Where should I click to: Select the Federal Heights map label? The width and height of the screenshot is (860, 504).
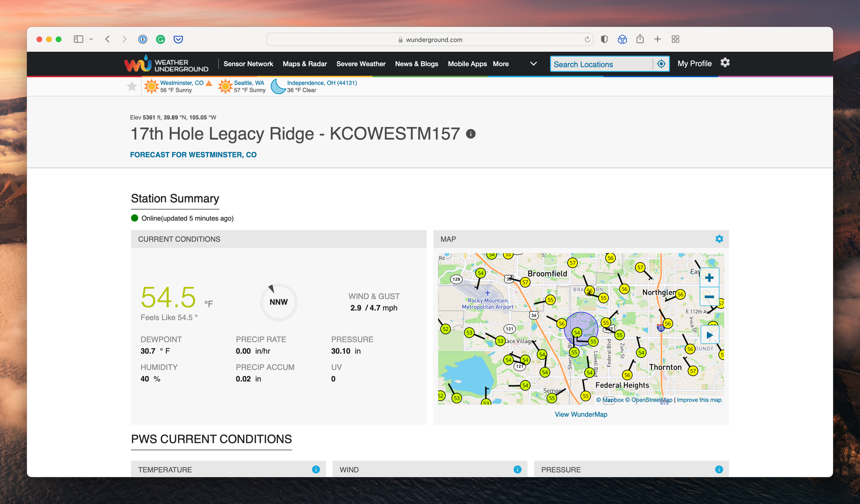pos(622,385)
